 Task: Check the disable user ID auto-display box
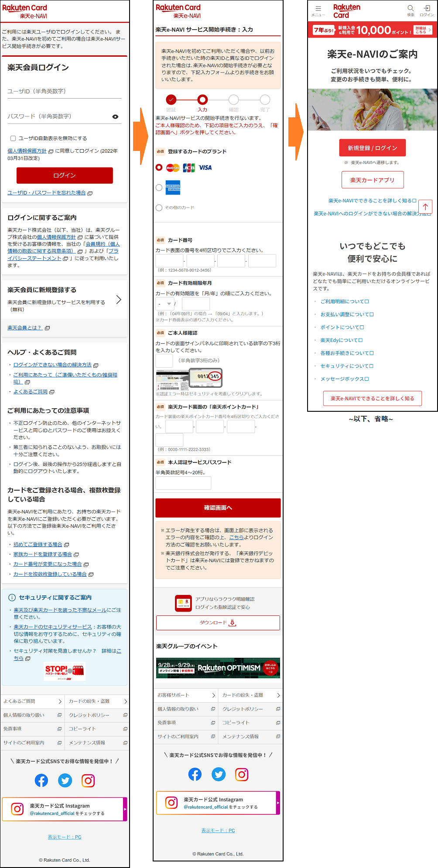point(13,138)
